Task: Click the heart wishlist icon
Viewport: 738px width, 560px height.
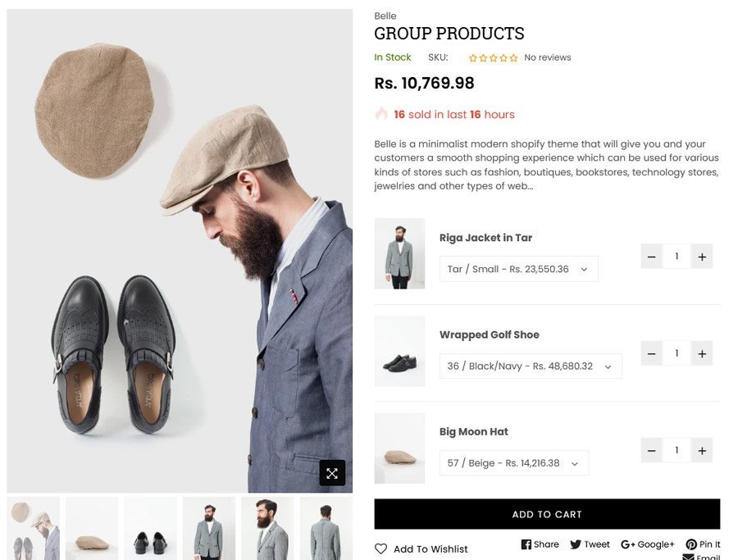Action: click(380, 549)
